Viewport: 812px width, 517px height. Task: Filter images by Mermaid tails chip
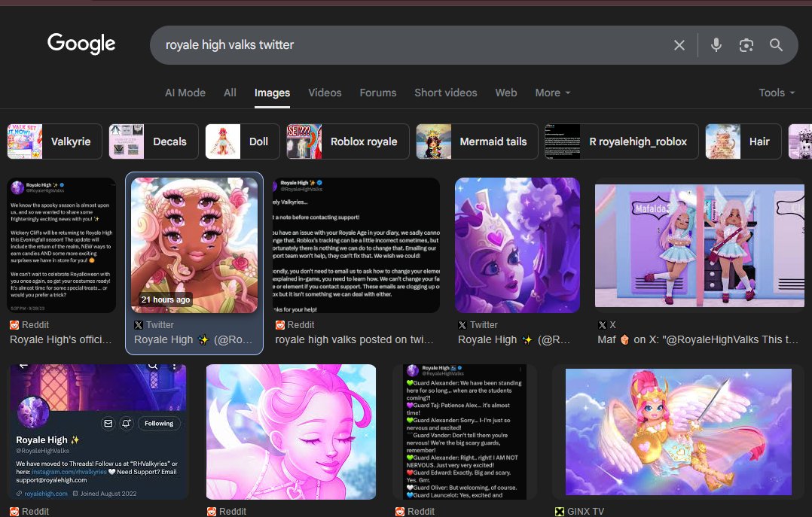(x=477, y=141)
